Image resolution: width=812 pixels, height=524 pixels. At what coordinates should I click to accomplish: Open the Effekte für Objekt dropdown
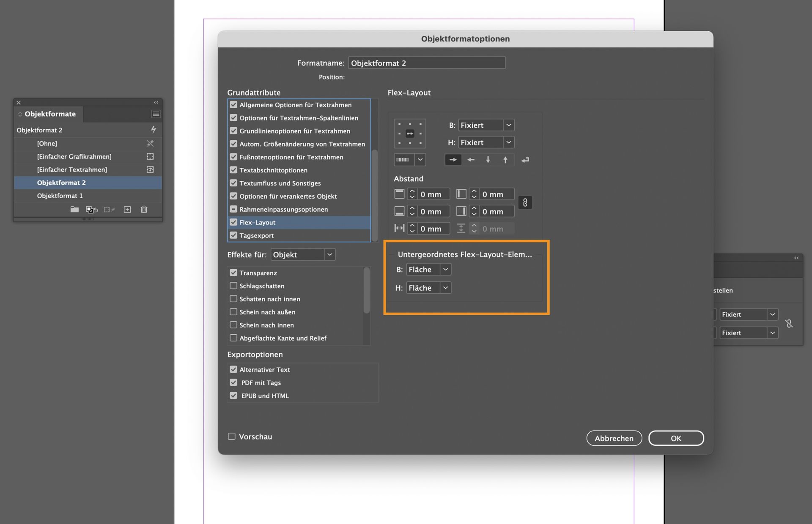(x=302, y=254)
